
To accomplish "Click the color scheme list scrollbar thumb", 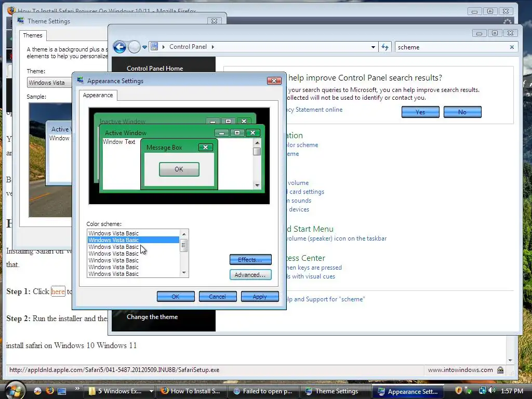I will coord(184,245).
